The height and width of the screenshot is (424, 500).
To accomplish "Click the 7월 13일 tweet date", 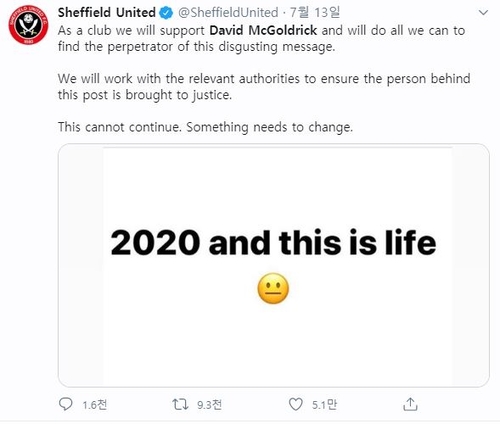I will pos(315,13).
